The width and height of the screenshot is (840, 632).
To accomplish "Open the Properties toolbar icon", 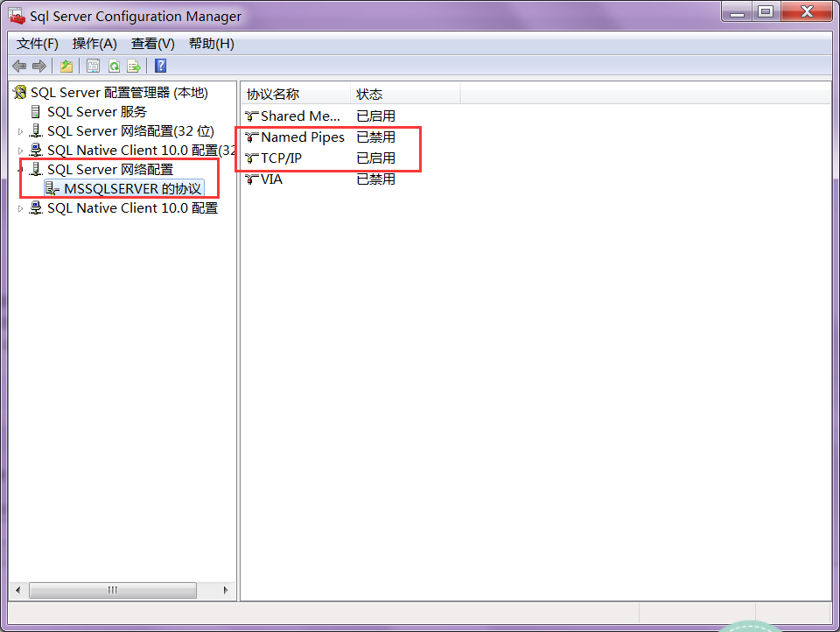I will pyautogui.click(x=94, y=66).
